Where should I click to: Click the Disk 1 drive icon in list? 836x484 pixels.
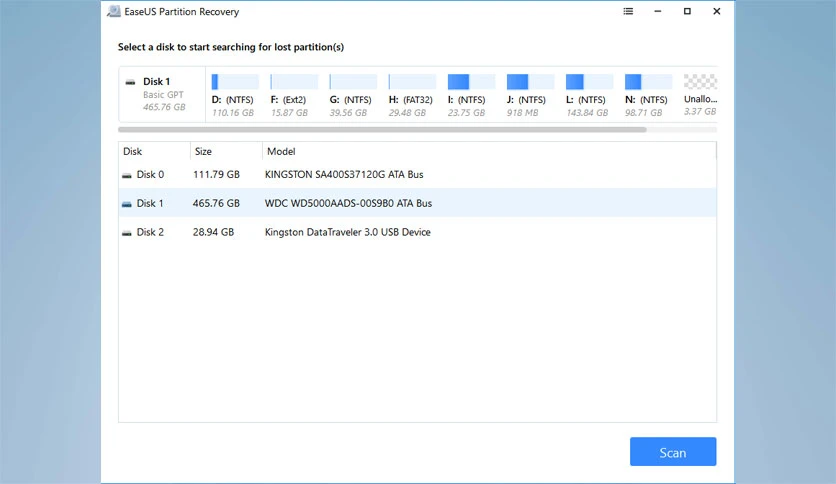tap(126, 204)
